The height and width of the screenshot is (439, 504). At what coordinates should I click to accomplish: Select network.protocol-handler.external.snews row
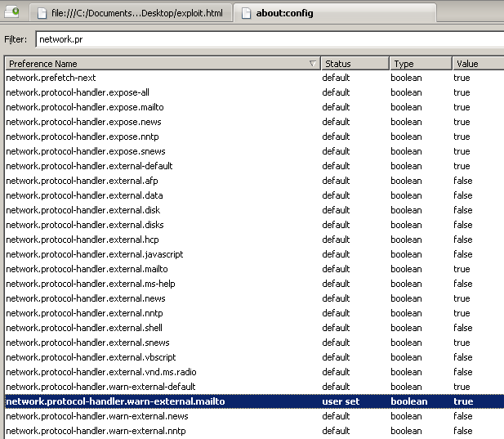pyautogui.click(x=254, y=343)
